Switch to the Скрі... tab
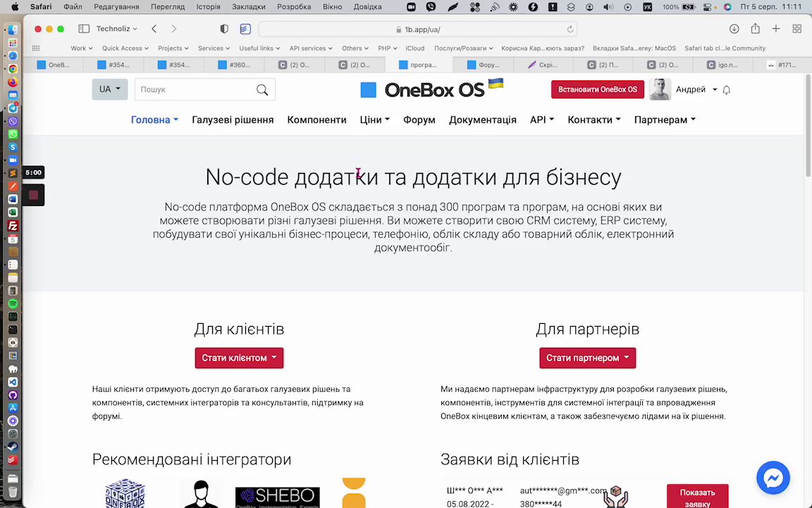 [x=543, y=65]
